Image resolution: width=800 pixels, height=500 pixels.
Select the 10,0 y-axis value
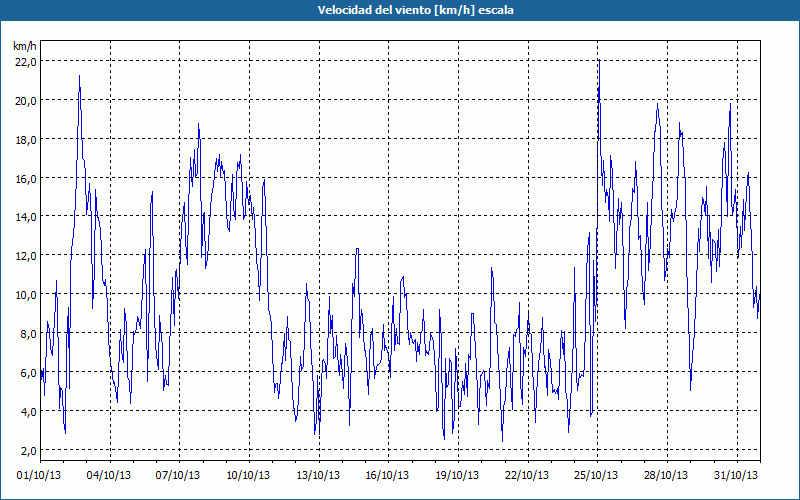(26, 294)
